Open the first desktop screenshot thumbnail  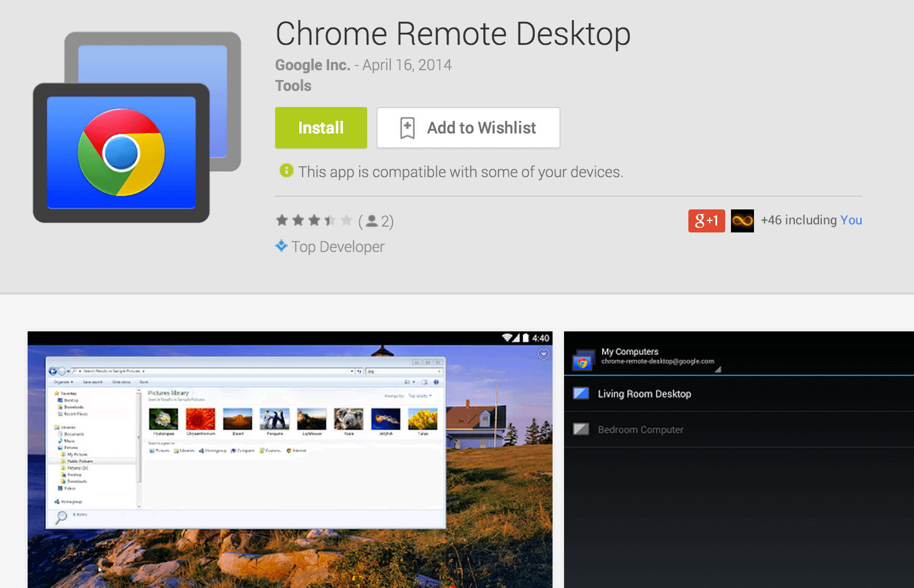290,460
